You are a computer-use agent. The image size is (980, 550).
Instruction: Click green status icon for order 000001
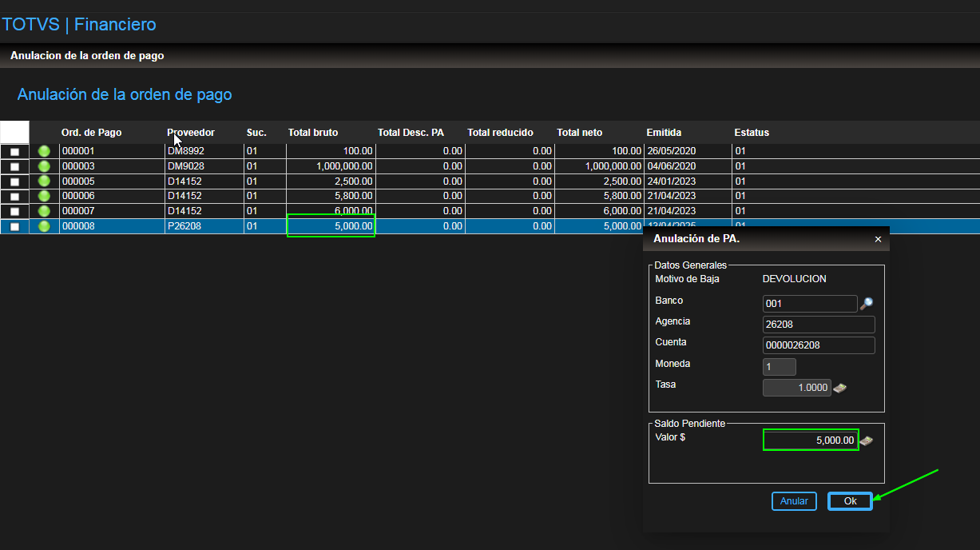click(x=44, y=151)
